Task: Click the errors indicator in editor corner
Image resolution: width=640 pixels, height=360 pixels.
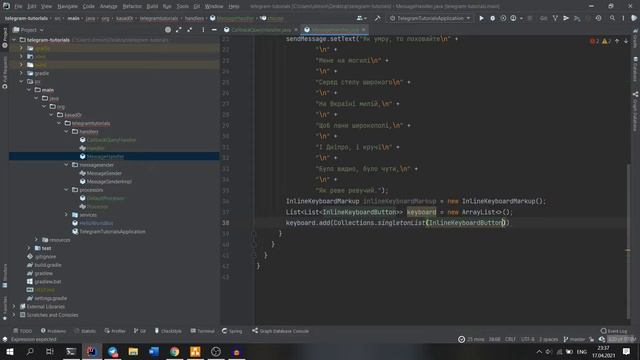Action: tap(595, 41)
